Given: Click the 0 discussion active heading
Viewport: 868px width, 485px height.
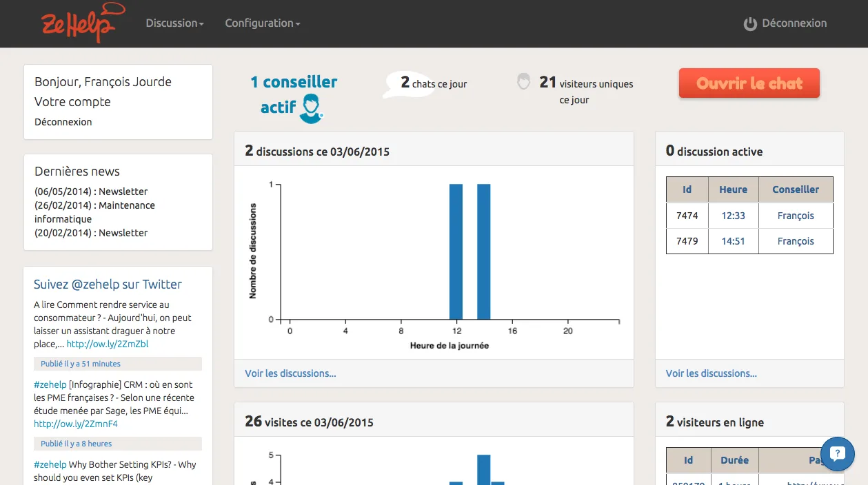Looking at the screenshot, I should click(x=714, y=151).
